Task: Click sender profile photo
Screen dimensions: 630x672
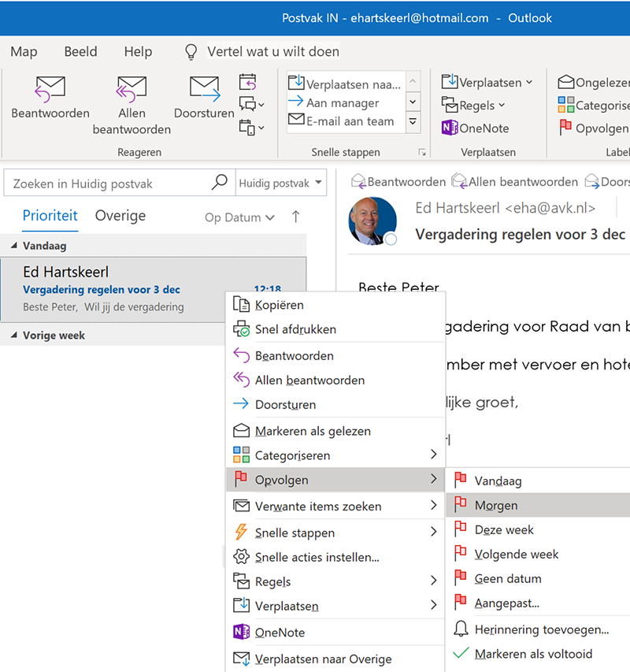Action: 372,221
